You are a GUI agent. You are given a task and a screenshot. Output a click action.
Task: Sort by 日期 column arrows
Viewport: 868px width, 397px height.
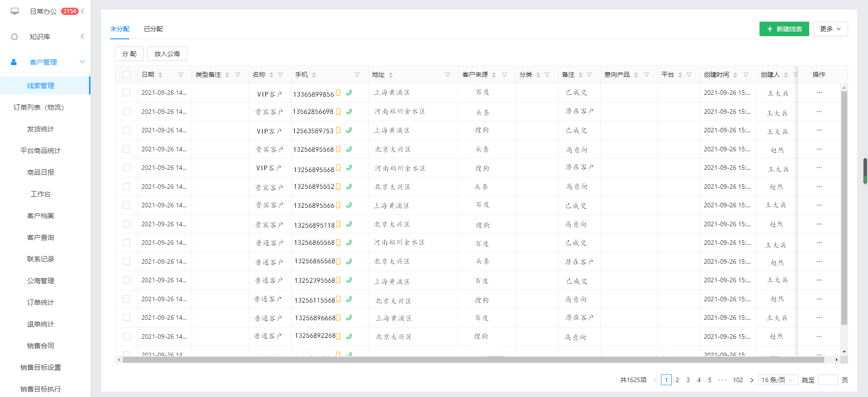pyautogui.click(x=160, y=75)
